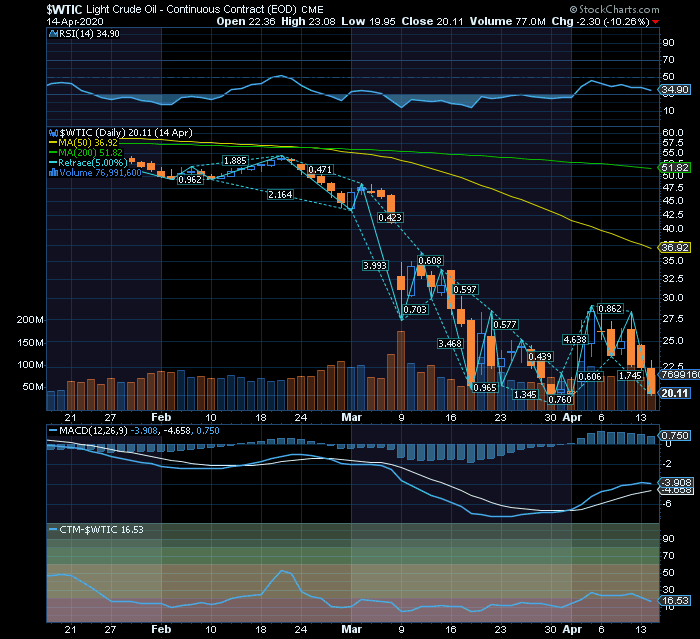
Task: Click the cyan Retrace(5.00%) legend marker
Action: click(x=53, y=163)
